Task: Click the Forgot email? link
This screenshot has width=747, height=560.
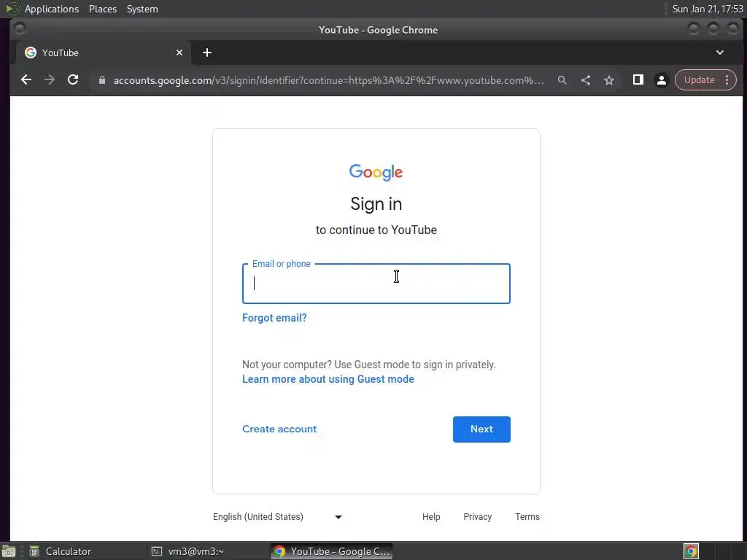Action: pos(274,318)
